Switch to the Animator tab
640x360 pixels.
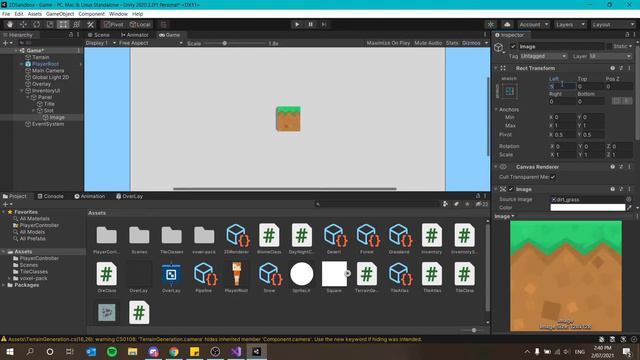point(135,35)
